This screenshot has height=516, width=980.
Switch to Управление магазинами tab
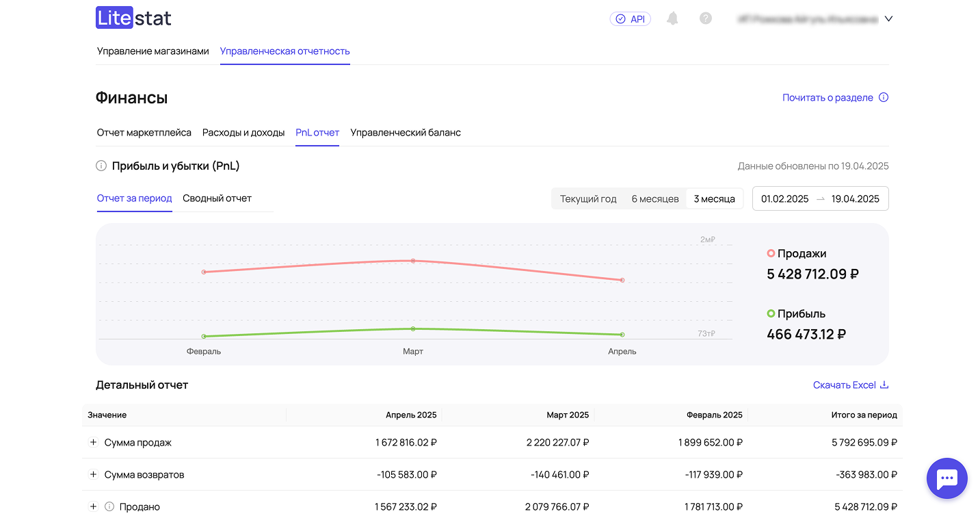[153, 51]
